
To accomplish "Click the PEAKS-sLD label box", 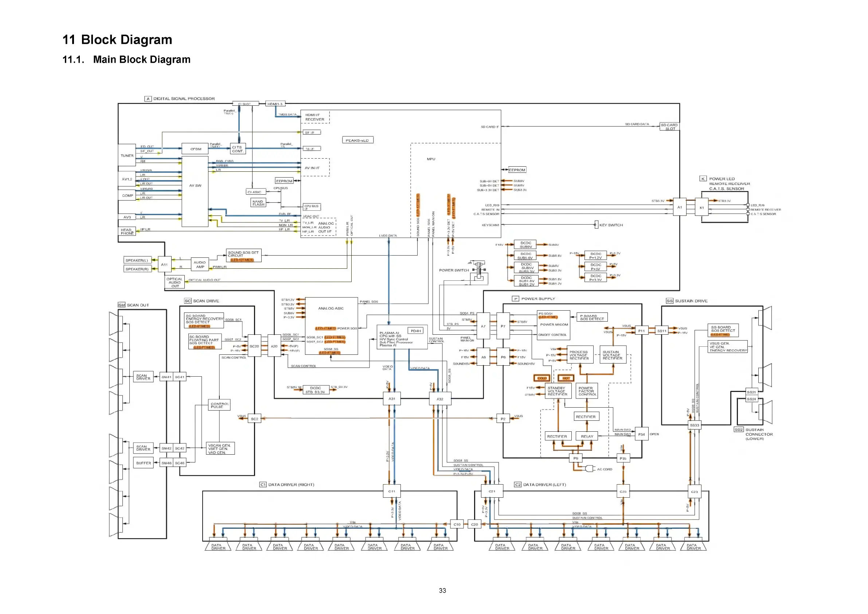I will point(357,140).
